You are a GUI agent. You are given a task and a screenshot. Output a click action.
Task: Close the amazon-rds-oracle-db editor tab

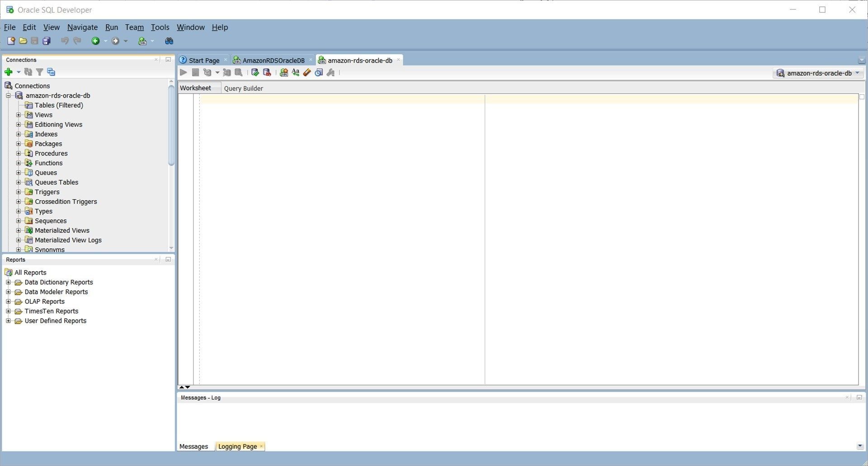(x=398, y=60)
